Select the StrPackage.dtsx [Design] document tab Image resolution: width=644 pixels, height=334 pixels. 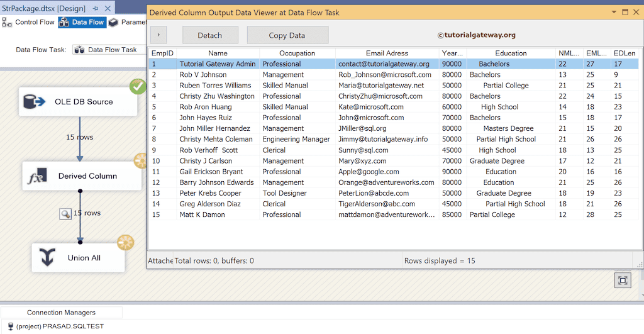[43, 8]
